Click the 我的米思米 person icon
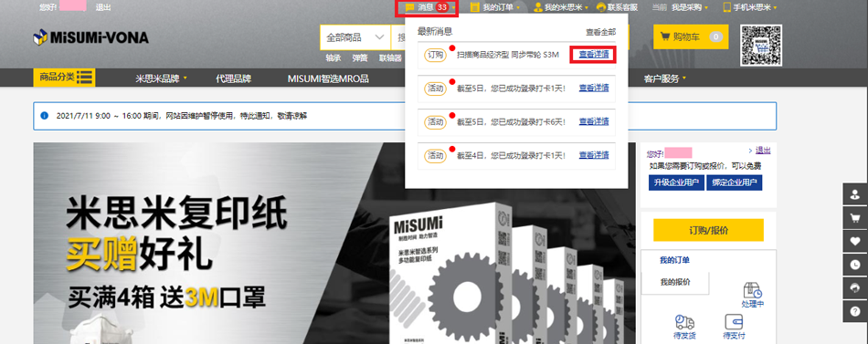The image size is (868, 344). pyautogui.click(x=537, y=7)
